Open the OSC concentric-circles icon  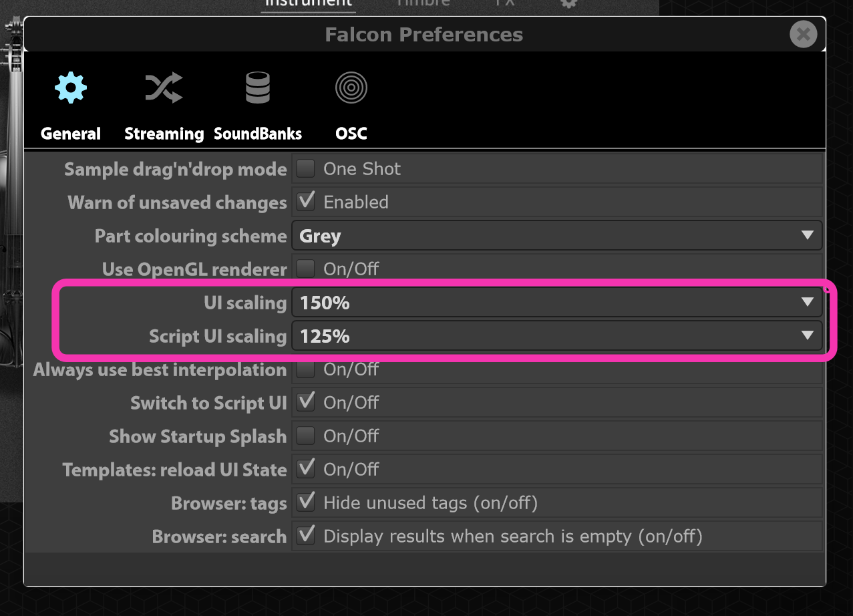point(351,88)
